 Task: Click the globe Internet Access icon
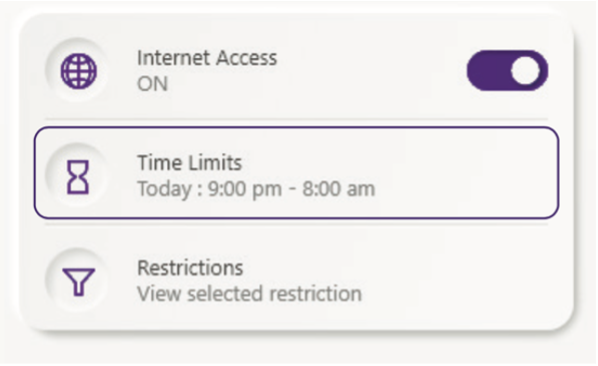click(79, 71)
